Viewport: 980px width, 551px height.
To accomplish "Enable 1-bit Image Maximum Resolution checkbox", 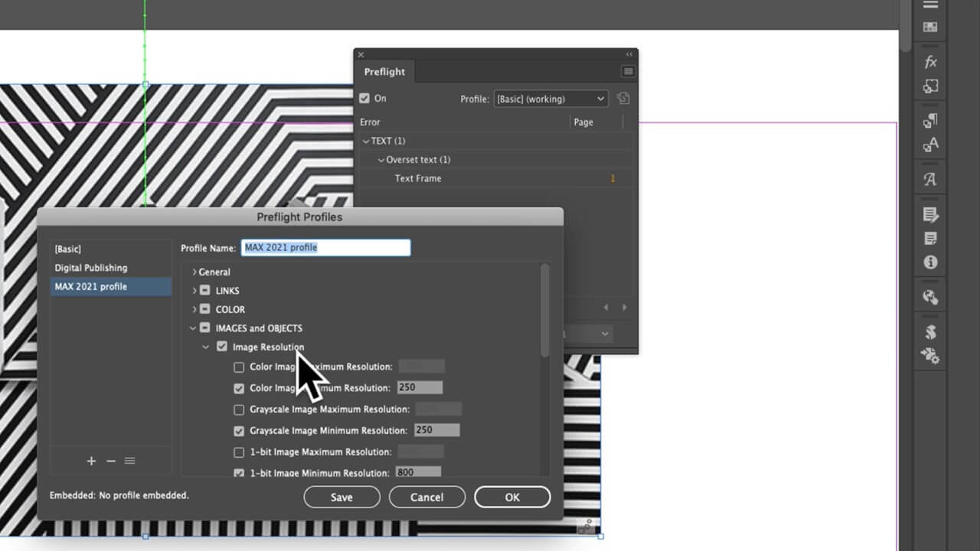I will [x=239, y=452].
